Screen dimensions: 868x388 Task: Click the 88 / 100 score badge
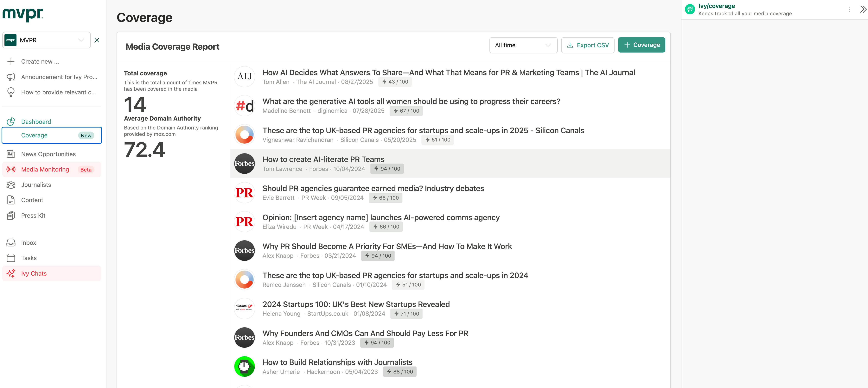(x=400, y=372)
